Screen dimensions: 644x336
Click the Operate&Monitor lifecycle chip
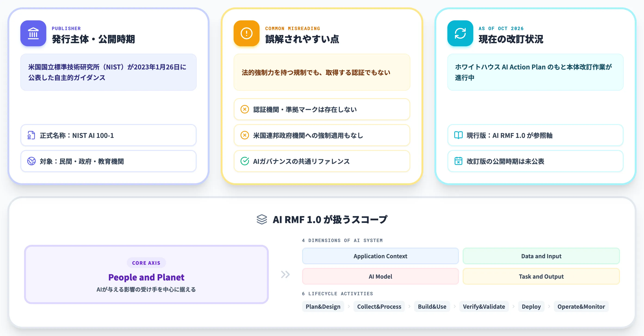click(581, 307)
